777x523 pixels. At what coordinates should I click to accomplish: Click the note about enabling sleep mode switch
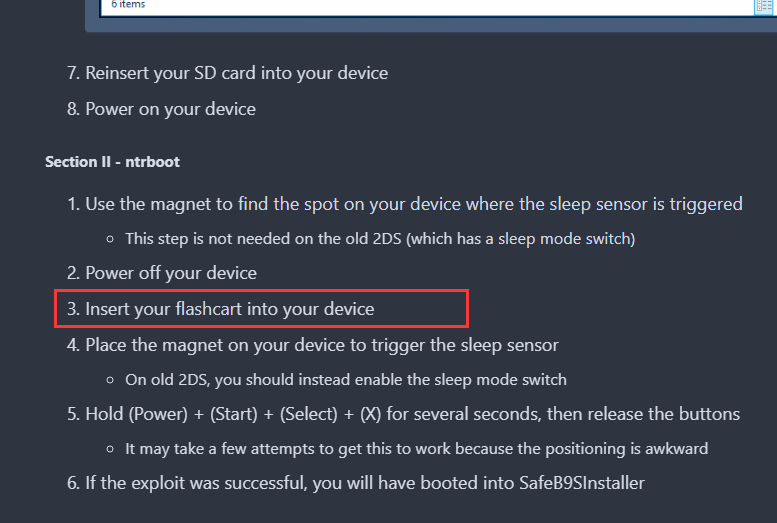(x=345, y=380)
